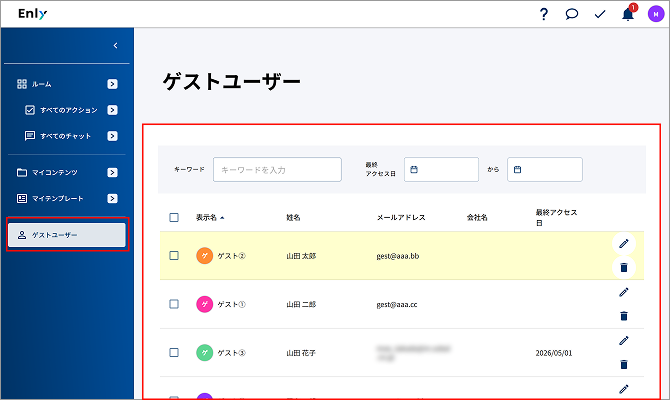Select ゲストユーザー in the sidebar

coord(67,235)
